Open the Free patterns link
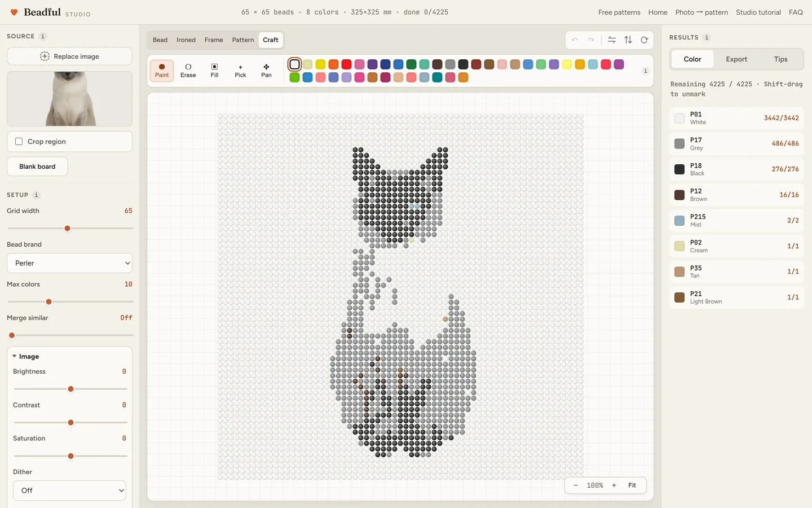Screen dimensions: 812x508 coord(619,12)
